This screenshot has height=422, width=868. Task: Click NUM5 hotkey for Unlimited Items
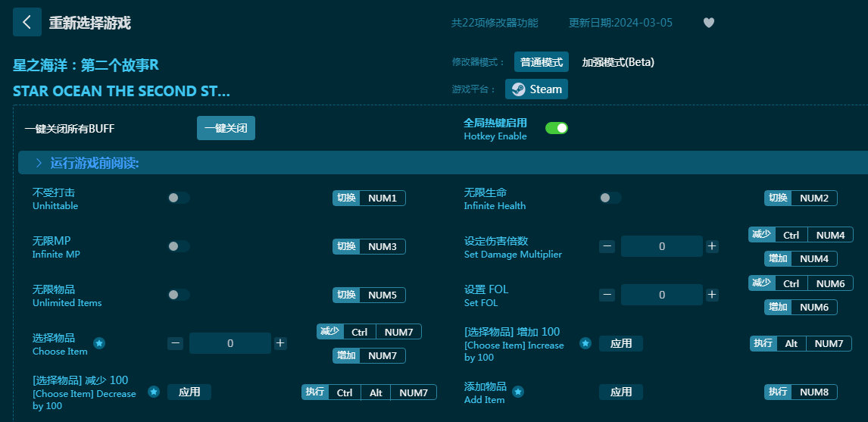(x=369, y=295)
